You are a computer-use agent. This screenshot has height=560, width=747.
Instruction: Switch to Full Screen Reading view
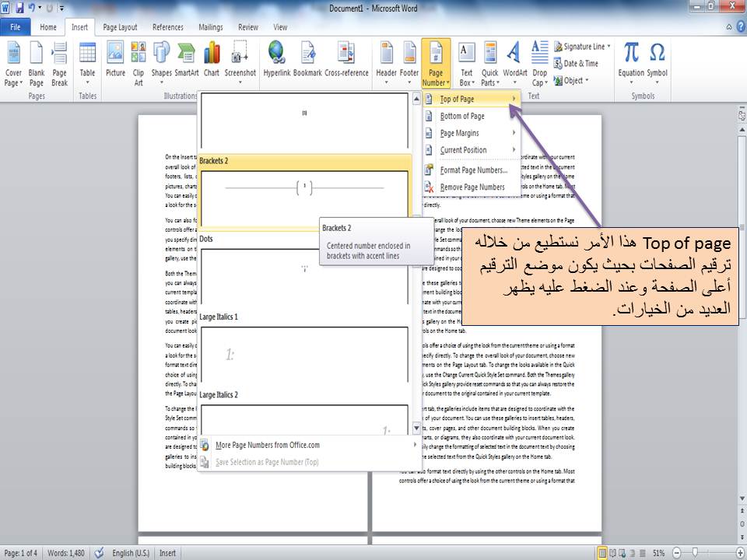click(612, 553)
